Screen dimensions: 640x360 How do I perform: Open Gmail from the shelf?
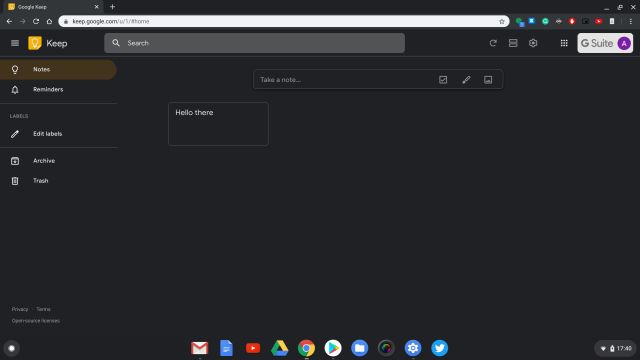click(200, 348)
